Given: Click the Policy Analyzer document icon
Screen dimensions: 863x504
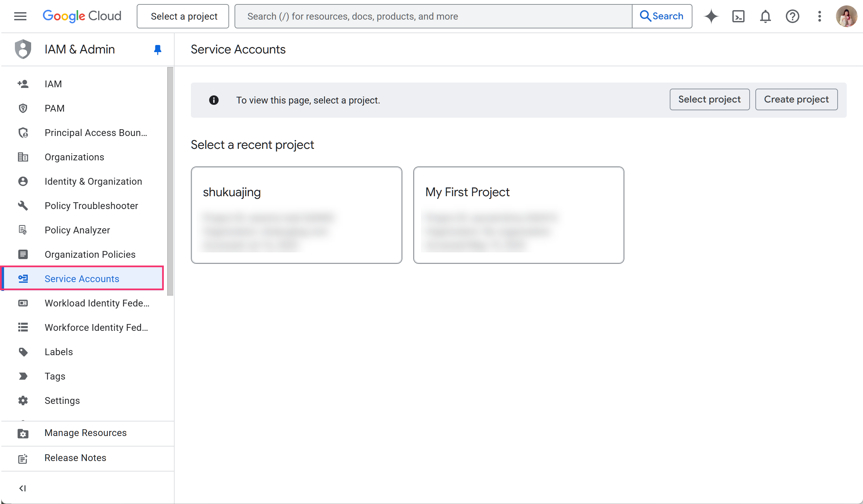Looking at the screenshot, I should pyautogui.click(x=23, y=230).
